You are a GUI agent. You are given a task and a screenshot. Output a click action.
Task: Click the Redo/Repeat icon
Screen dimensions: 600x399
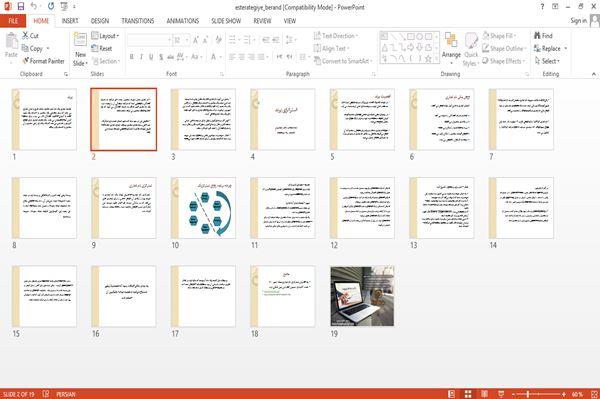coord(51,7)
